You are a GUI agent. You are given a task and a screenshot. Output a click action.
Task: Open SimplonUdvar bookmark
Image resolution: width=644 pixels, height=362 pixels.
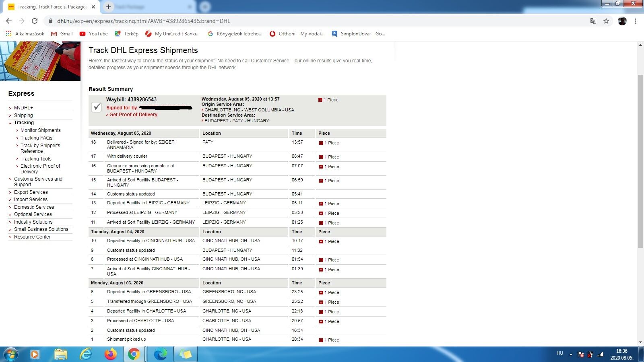(x=358, y=34)
